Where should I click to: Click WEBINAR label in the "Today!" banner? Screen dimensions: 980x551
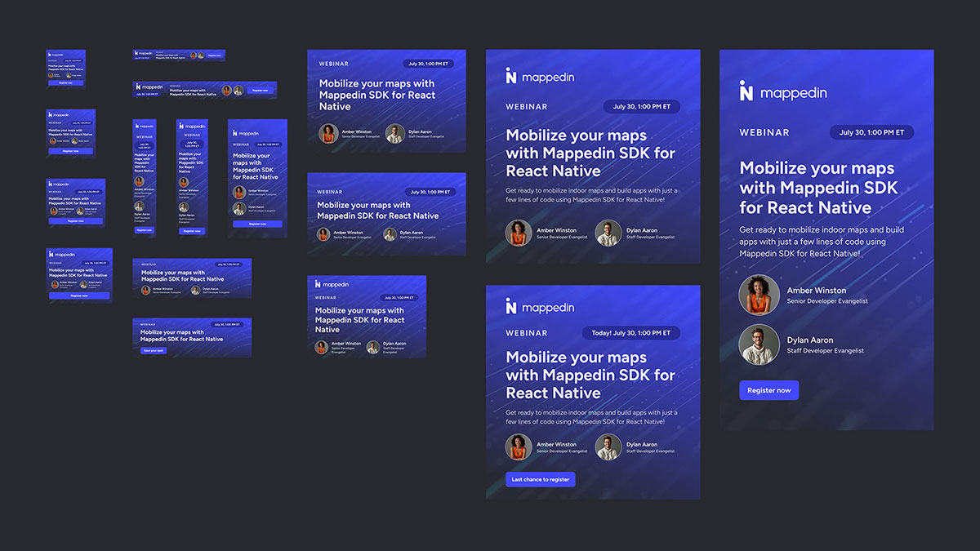click(527, 333)
